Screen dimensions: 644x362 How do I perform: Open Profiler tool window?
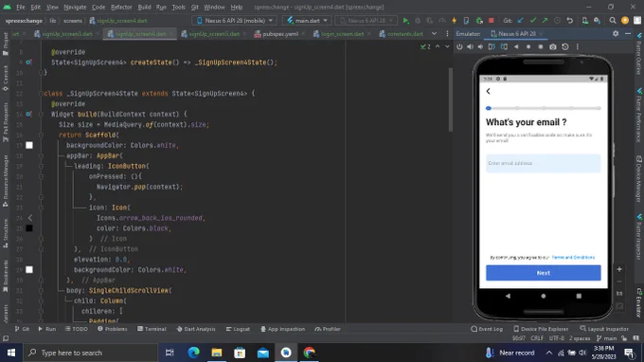click(328, 329)
